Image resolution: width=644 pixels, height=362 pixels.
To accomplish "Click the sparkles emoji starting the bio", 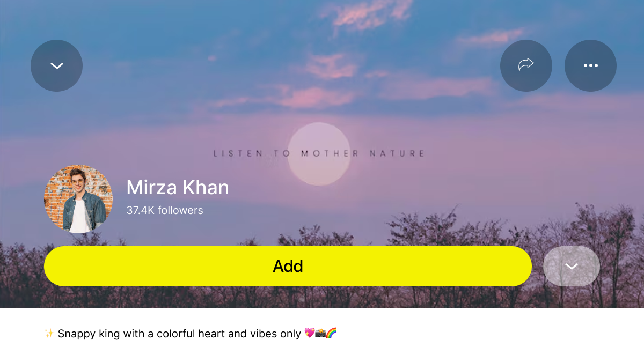I will (49, 334).
